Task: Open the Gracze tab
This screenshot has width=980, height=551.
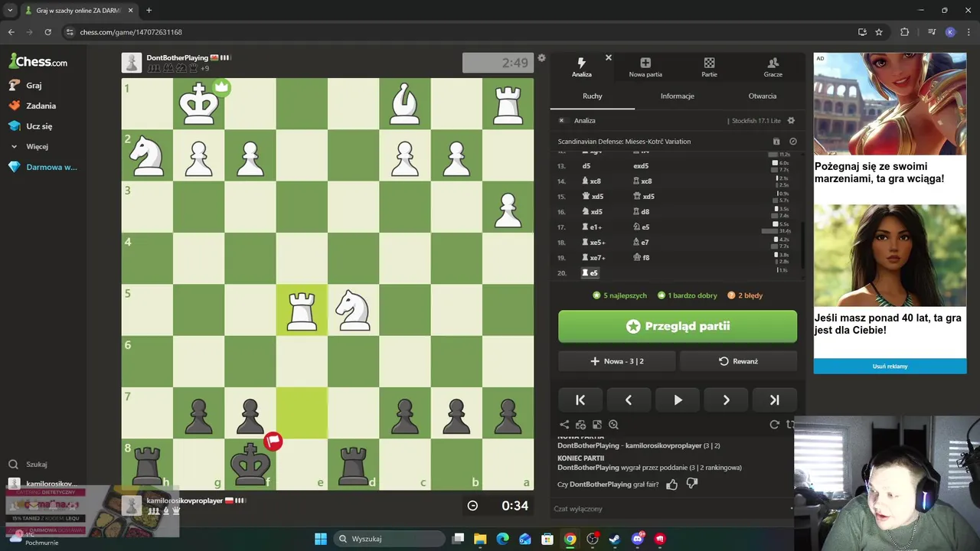Action: 773,67
